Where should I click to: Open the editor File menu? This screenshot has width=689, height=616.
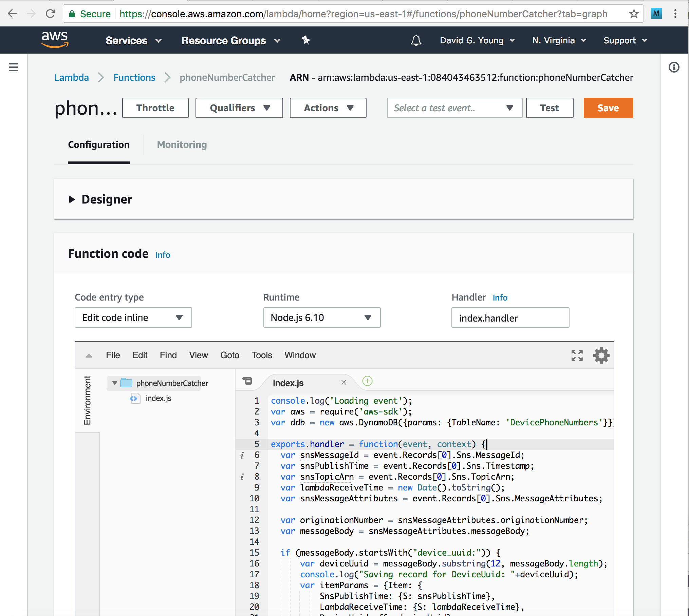(113, 355)
